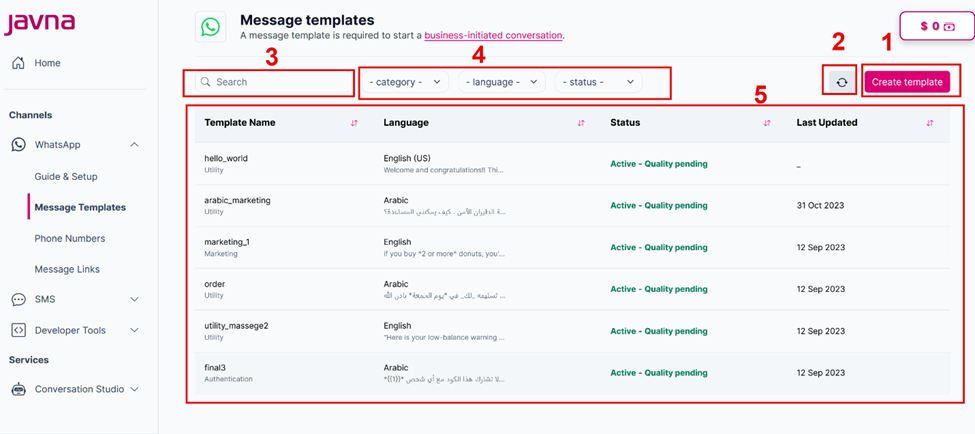Click Arabic language in arabic_marketing row

[x=396, y=200]
